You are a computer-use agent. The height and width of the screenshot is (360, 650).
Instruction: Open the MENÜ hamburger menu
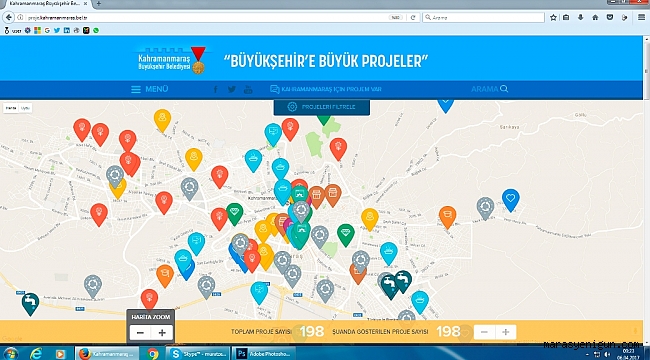[x=150, y=89]
